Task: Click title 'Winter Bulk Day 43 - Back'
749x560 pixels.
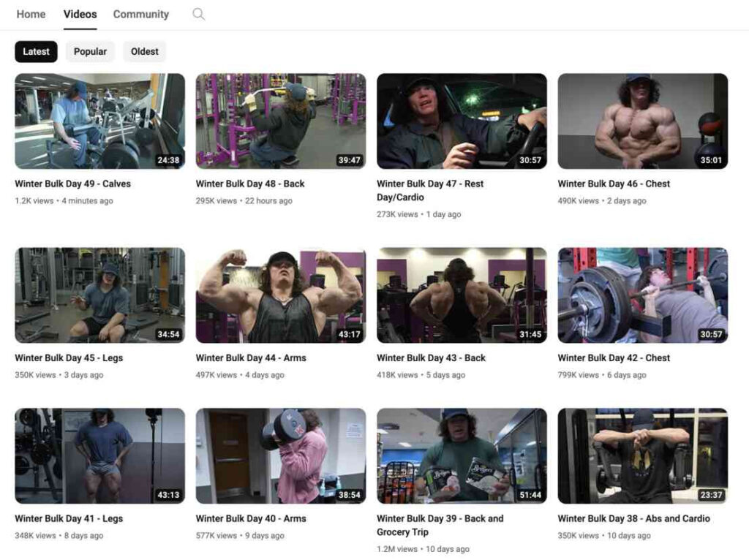Action: point(431,358)
